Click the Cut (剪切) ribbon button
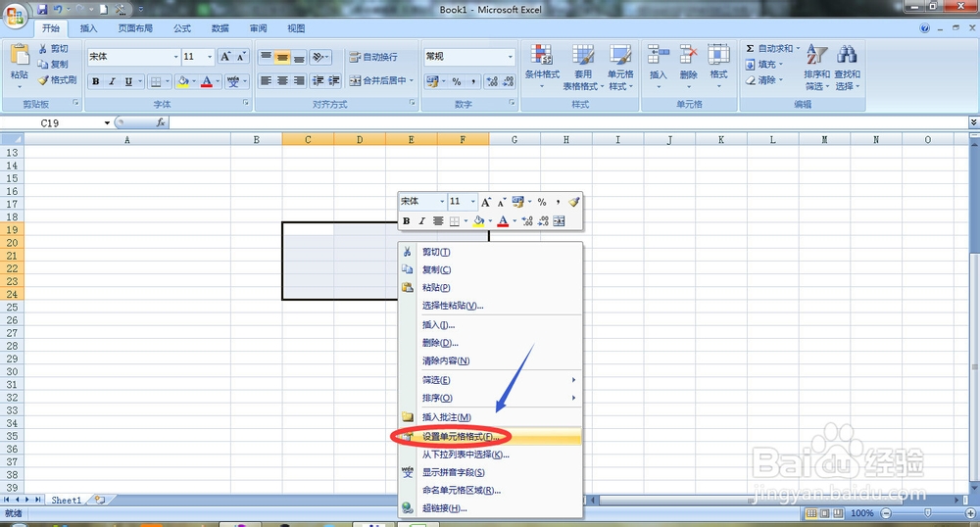 tap(53, 49)
